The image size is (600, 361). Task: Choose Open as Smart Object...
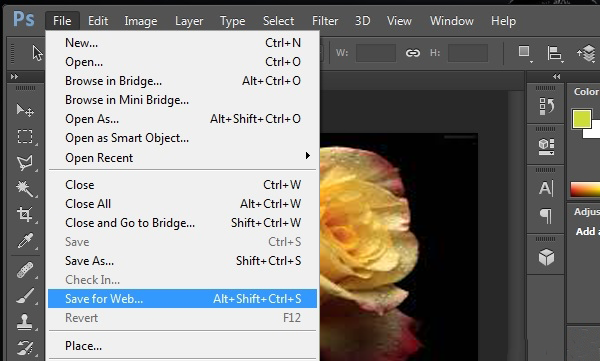coord(183,138)
